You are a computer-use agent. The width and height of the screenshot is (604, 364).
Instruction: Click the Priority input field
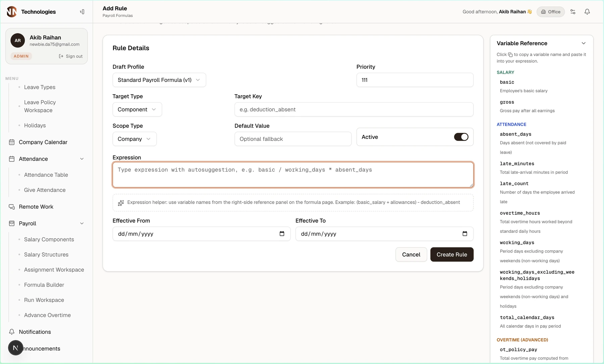[x=415, y=80]
